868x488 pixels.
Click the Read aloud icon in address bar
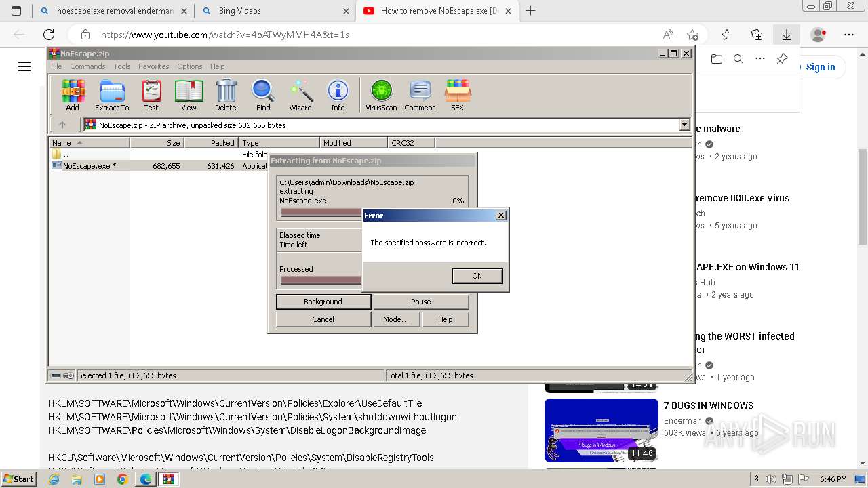(x=668, y=35)
